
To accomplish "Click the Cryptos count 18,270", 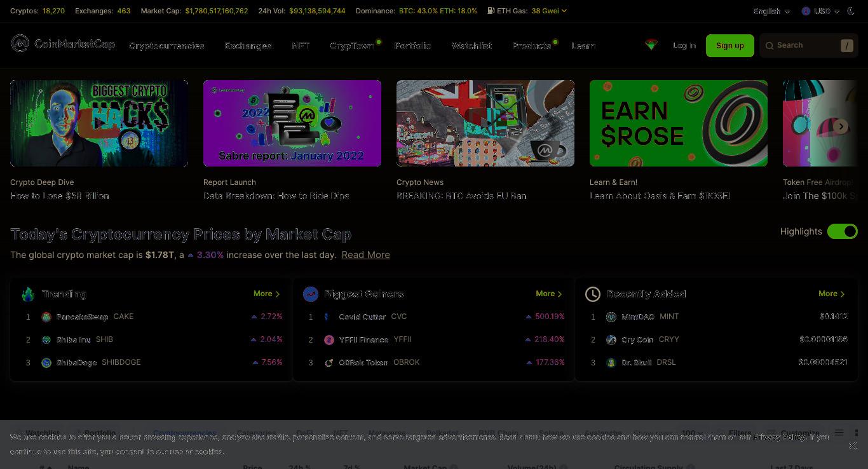I will click(x=53, y=11).
